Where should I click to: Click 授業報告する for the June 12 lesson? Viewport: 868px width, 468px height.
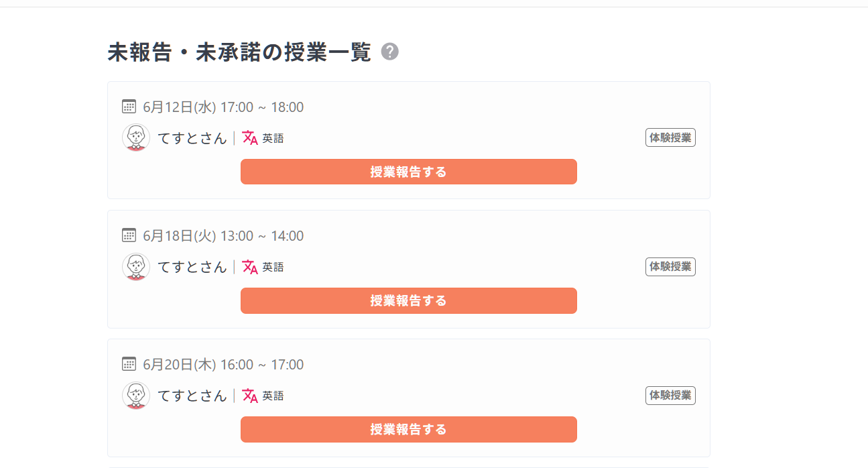[409, 172]
